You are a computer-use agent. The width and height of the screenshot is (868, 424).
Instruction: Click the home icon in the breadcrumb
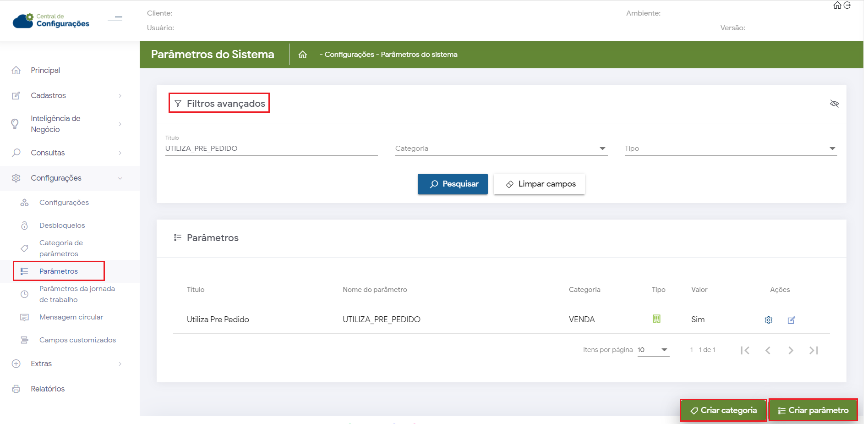(x=302, y=55)
